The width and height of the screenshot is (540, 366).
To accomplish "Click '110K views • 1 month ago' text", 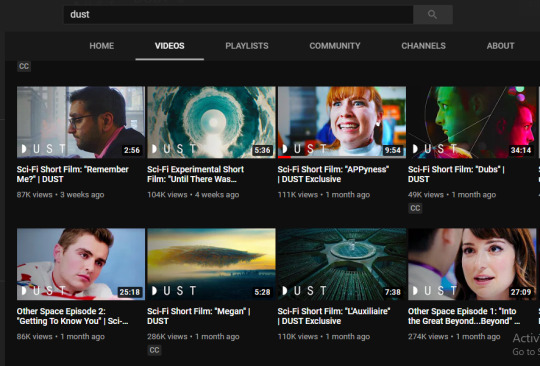I will 324,337.
